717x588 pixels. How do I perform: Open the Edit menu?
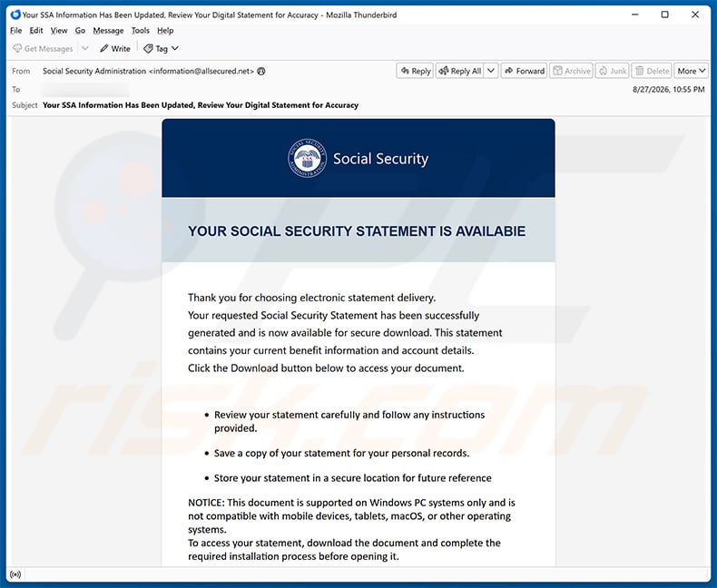click(36, 31)
